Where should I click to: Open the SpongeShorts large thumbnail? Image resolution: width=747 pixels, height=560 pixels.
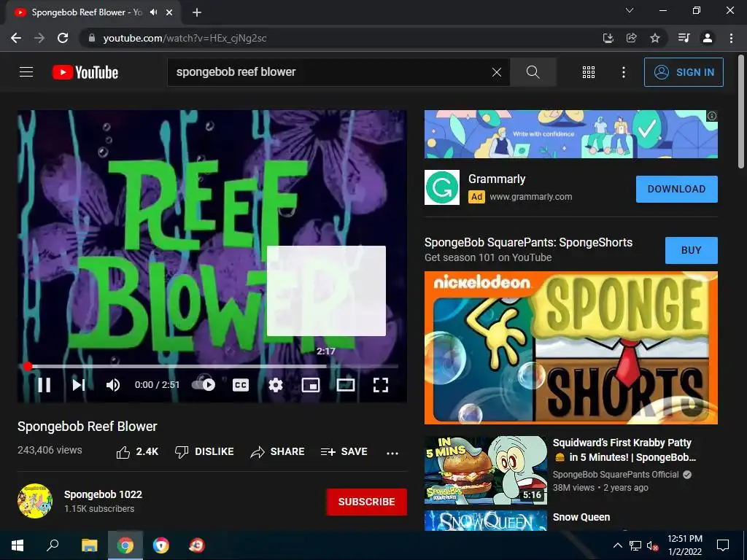(x=570, y=348)
